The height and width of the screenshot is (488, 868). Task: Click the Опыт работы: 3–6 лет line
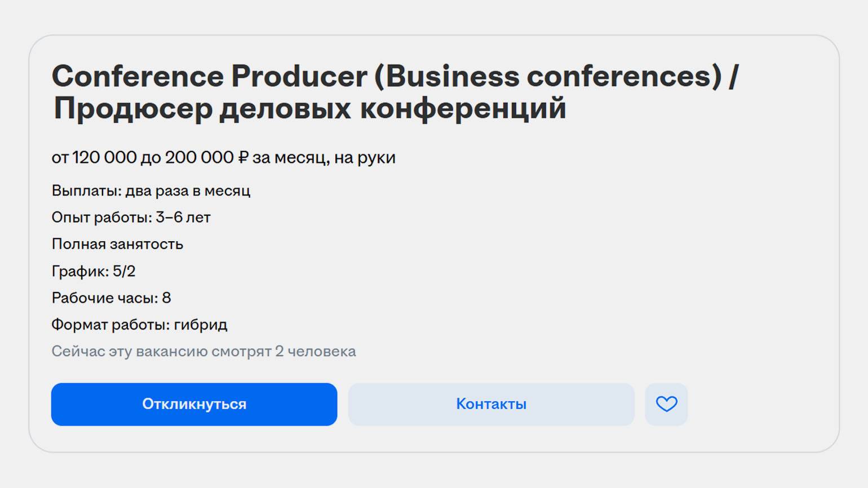coord(131,218)
